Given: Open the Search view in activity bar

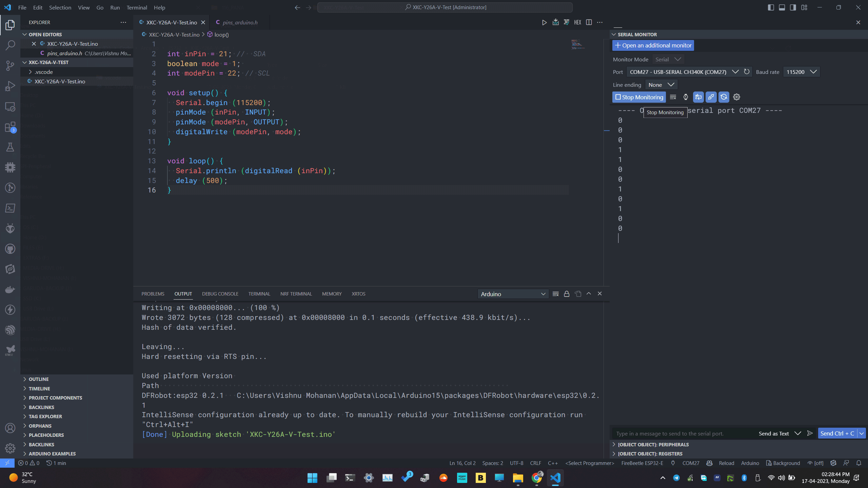Looking at the screenshot, I should click(x=10, y=45).
